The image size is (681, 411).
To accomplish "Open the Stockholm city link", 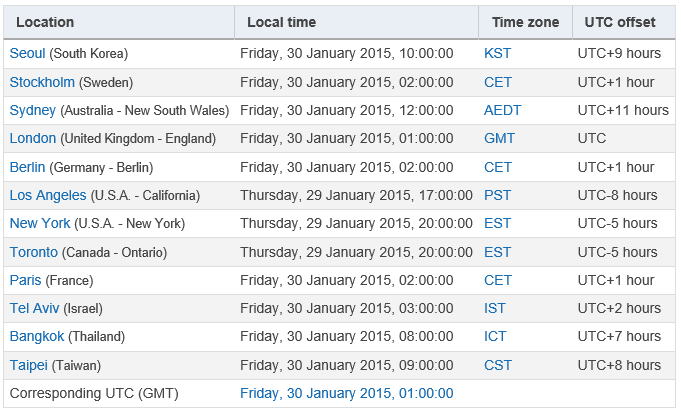I will tap(42, 82).
